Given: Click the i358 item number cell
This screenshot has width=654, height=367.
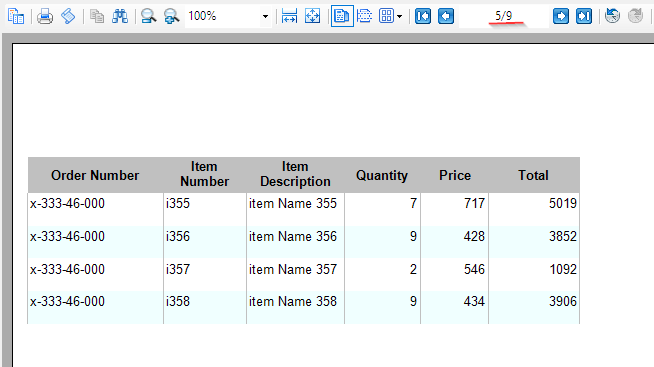Looking at the screenshot, I should click(205, 307).
